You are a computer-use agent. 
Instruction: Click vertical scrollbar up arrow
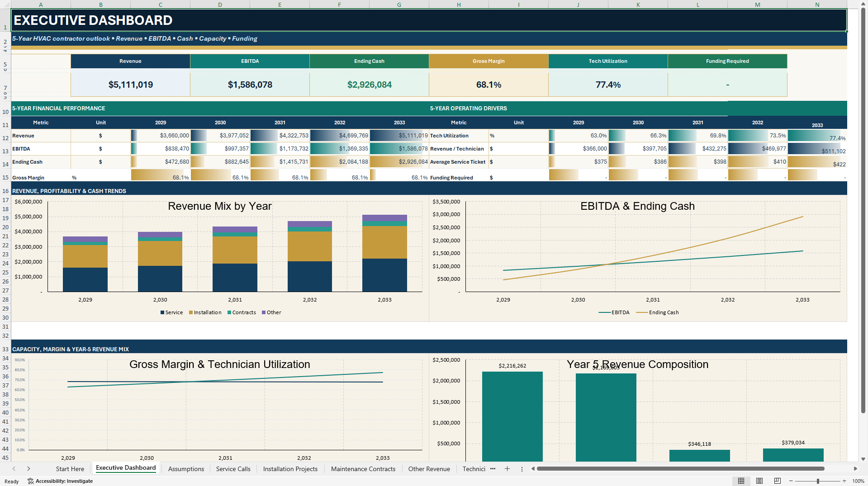(863, 4)
